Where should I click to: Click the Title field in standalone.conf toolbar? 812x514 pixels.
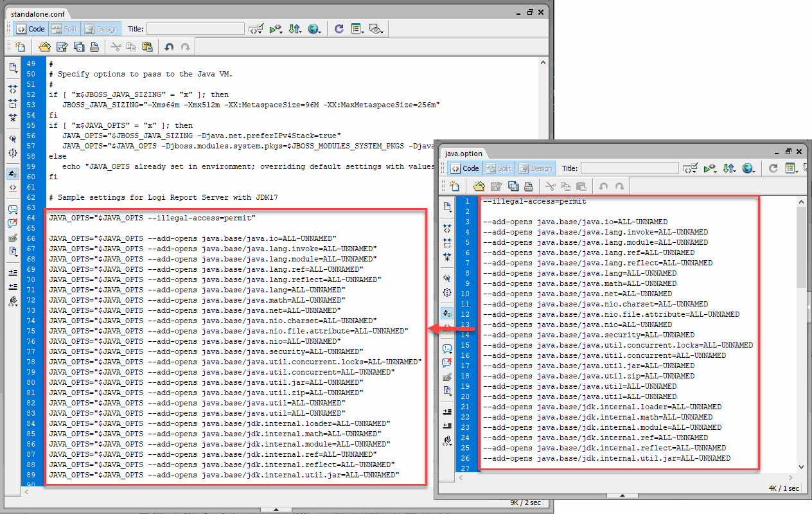[x=195, y=29]
